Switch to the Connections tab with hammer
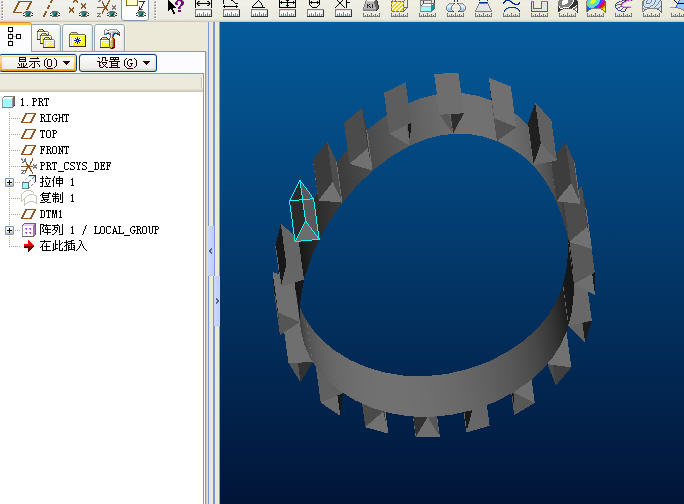Screen dimensions: 684x504 [109, 39]
